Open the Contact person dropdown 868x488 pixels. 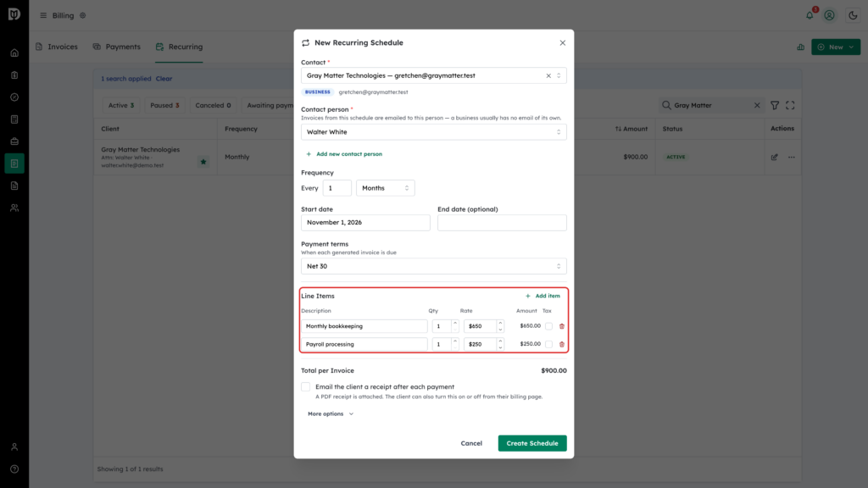pos(433,132)
